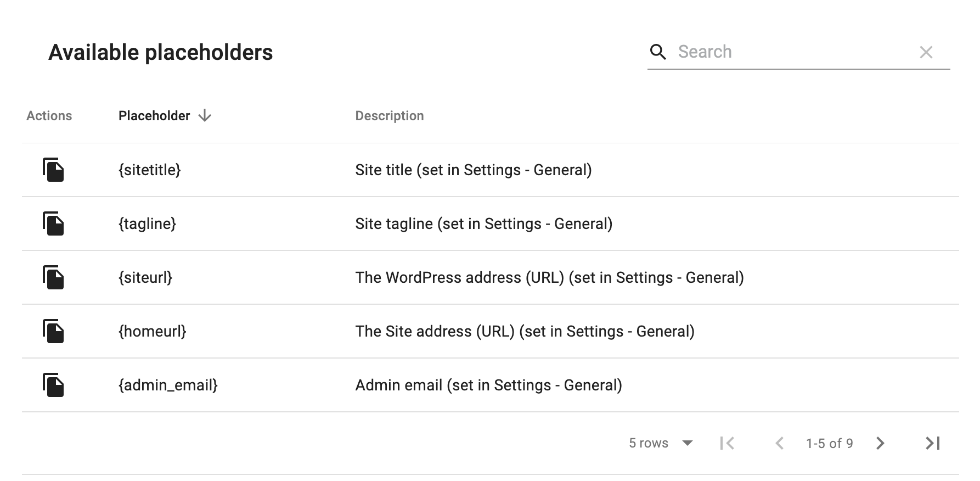This screenshot has width=980, height=481.
Task: Sort by the Placeholder column header
Action: click(x=154, y=116)
